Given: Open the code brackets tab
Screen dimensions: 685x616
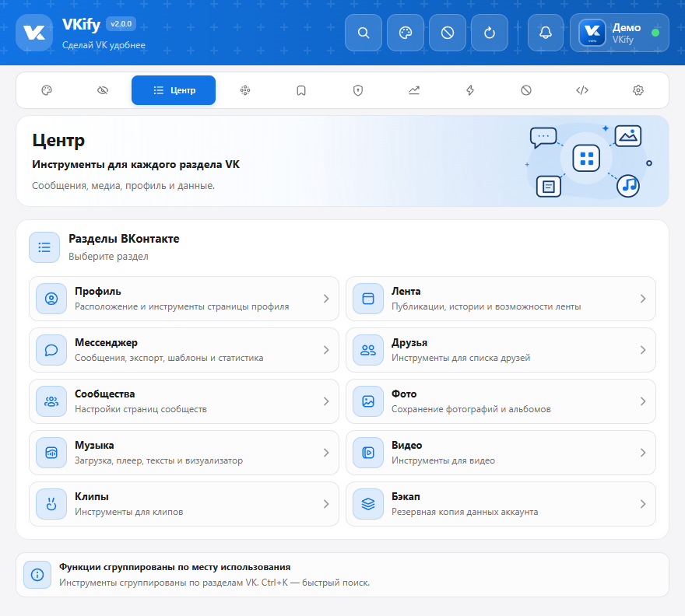Looking at the screenshot, I should click(582, 90).
